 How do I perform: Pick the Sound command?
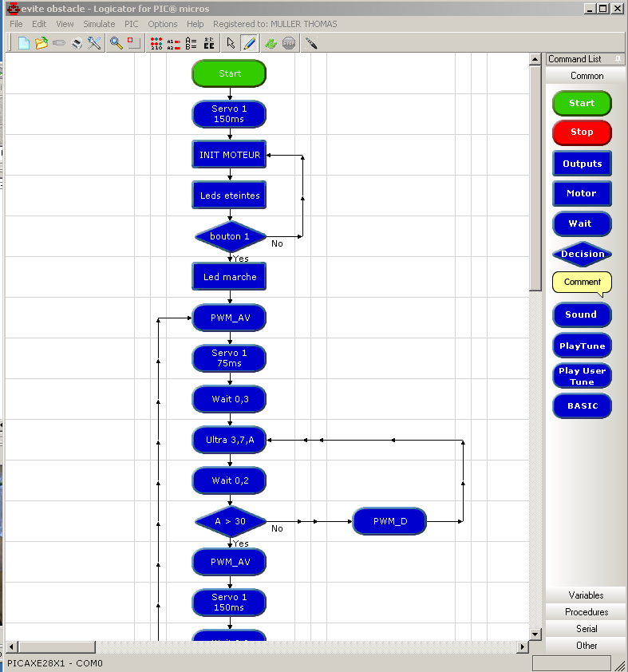[582, 315]
